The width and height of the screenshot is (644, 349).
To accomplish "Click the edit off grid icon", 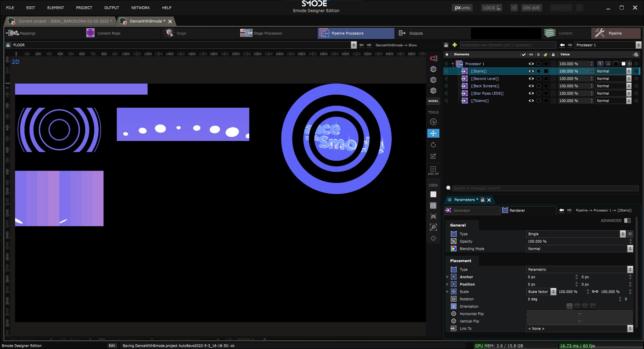I will click(433, 170).
